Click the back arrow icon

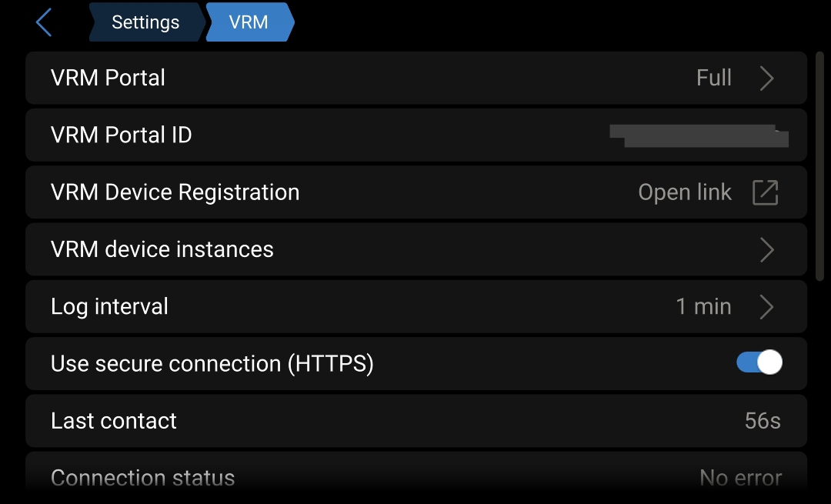coord(44,22)
